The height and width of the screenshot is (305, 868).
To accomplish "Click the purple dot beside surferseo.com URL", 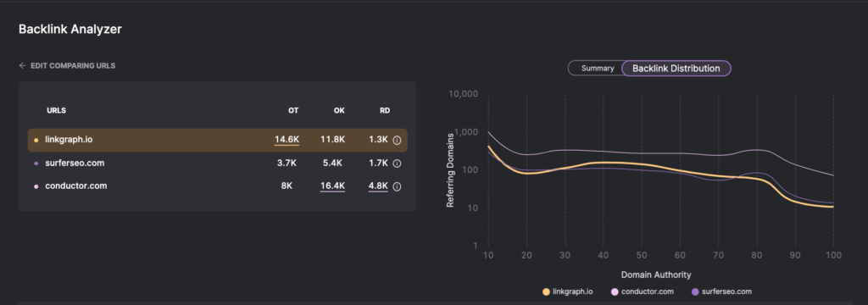I will (36, 164).
